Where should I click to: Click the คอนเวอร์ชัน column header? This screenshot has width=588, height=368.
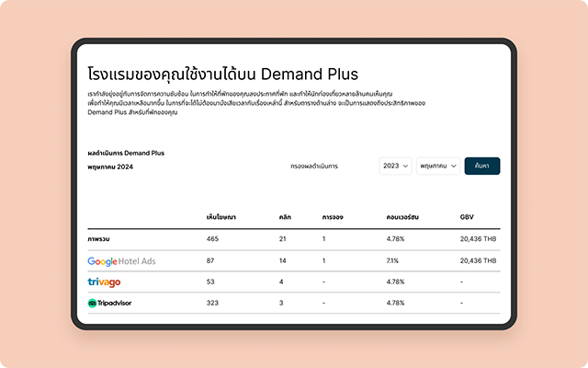(402, 217)
